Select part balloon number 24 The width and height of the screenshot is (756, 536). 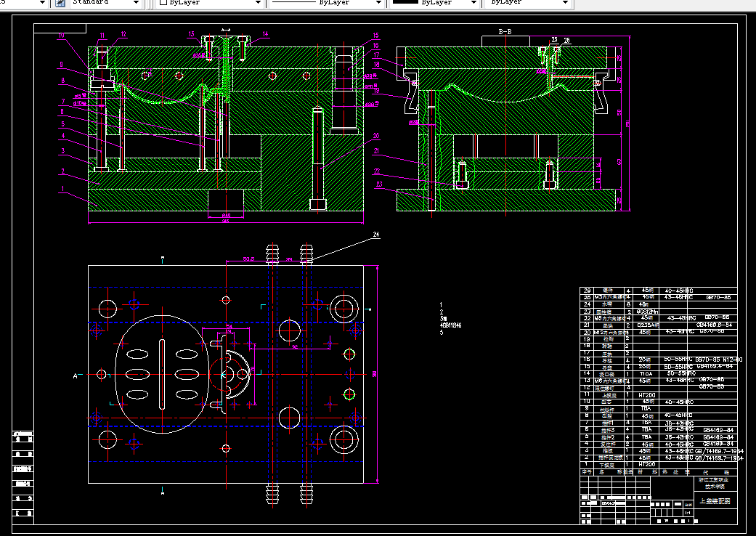376,235
